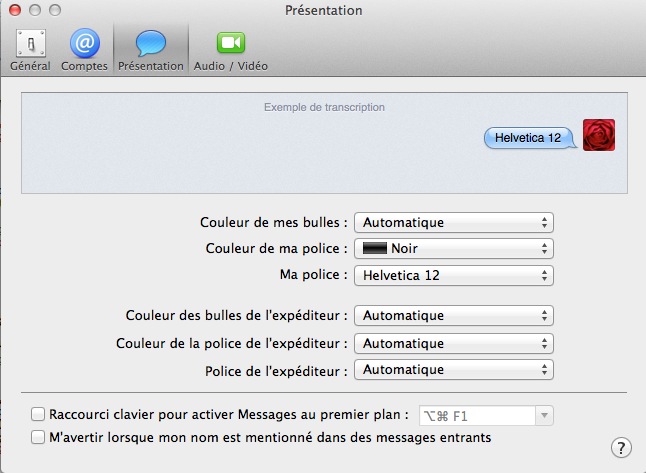Viewport: 646px width, 473px height.
Task: Expand Couleur des bulles de l'expéditeur dropdown
Action: (454, 316)
